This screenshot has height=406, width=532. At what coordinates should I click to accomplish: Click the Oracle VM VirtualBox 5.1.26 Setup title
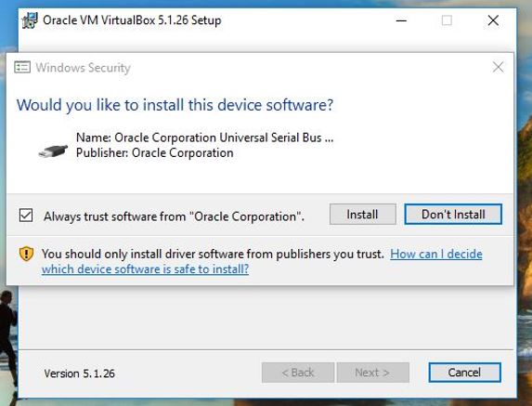(x=132, y=20)
